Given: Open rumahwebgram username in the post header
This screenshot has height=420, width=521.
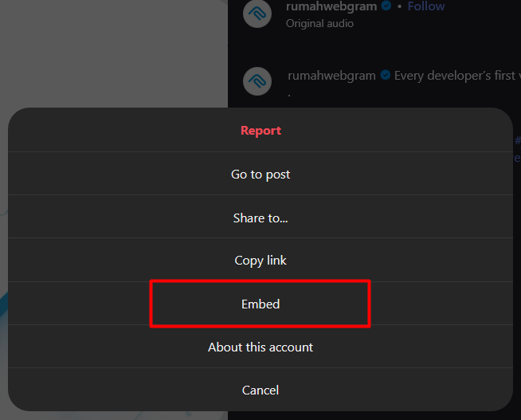Looking at the screenshot, I should tap(331, 6).
